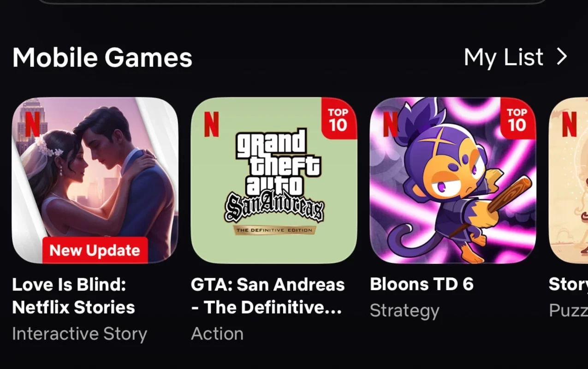Tap the Interactive Story genre label
Image resolution: width=588 pixels, height=369 pixels.
point(79,333)
